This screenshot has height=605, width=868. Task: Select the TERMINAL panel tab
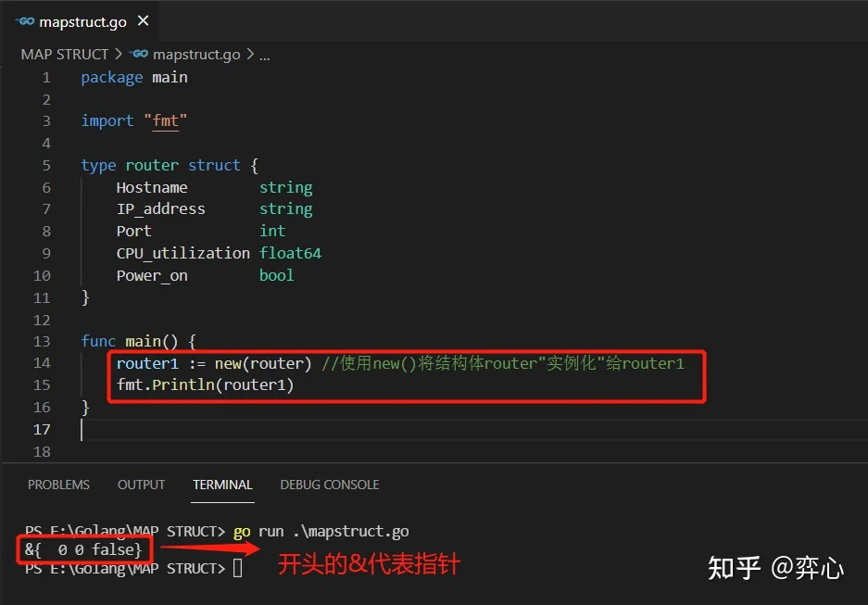tap(222, 485)
